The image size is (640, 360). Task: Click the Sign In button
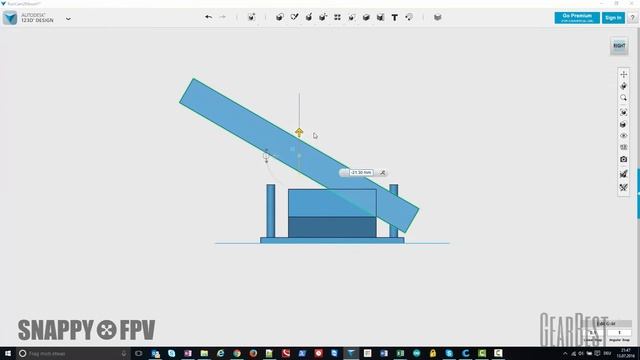pos(613,18)
